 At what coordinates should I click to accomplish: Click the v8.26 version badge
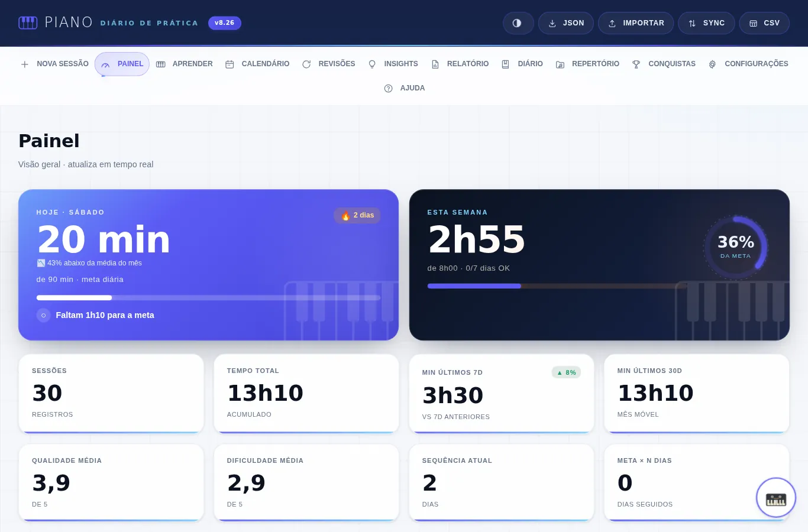(x=225, y=23)
